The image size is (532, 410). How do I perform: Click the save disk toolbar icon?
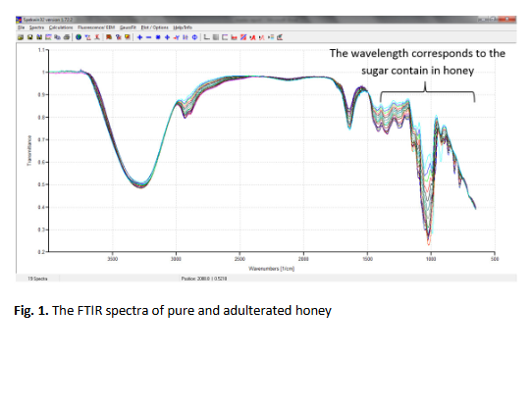point(29,37)
